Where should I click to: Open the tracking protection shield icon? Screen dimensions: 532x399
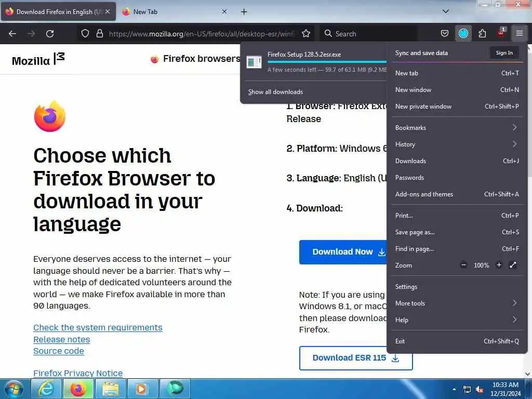85,34
